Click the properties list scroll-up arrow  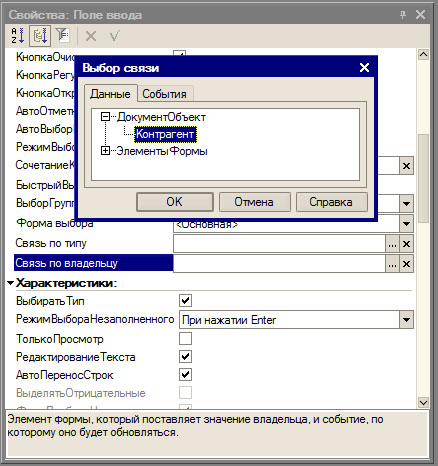tap(423, 54)
